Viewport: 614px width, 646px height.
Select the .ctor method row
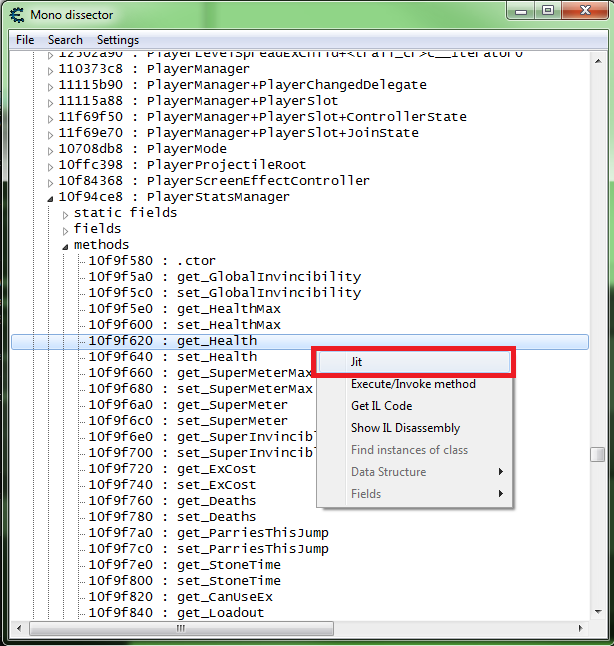tap(152, 261)
